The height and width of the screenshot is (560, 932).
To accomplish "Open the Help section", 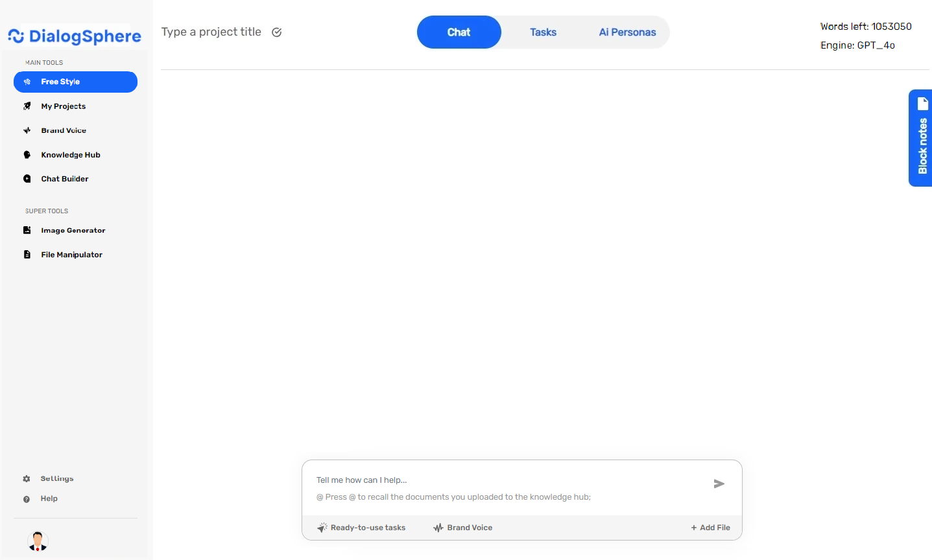I will [48, 498].
